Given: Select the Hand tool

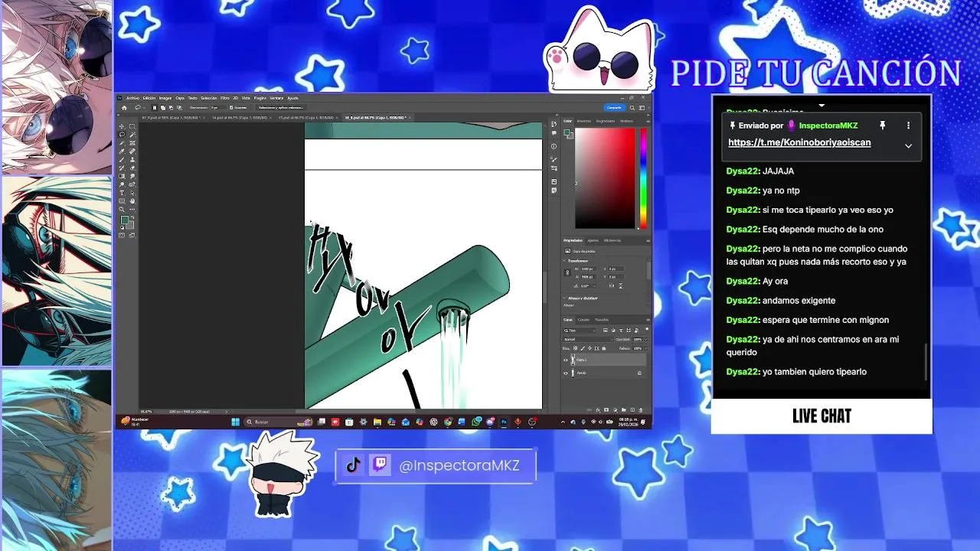Looking at the screenshot, I should pyautogui.click(x=132, y=201).
